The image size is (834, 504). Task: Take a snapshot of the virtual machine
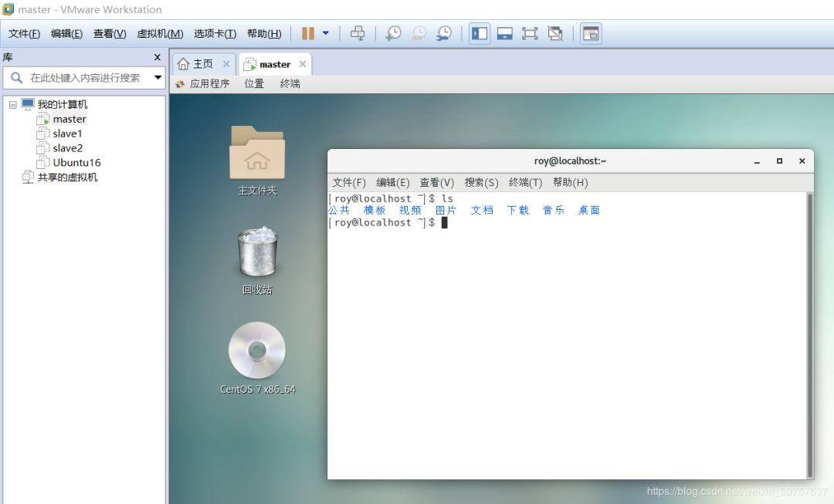pos(394,32)
